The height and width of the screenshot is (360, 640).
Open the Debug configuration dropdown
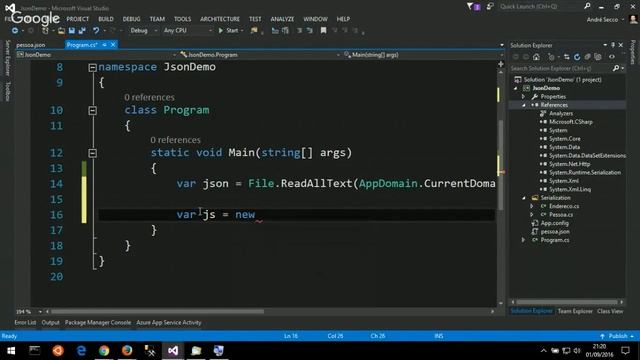[143, 31]
